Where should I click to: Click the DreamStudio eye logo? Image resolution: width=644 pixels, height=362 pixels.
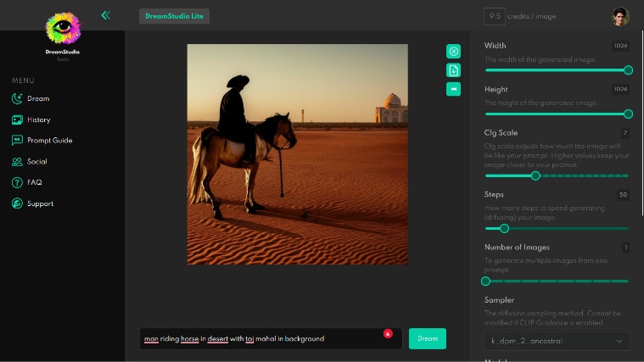63,27
